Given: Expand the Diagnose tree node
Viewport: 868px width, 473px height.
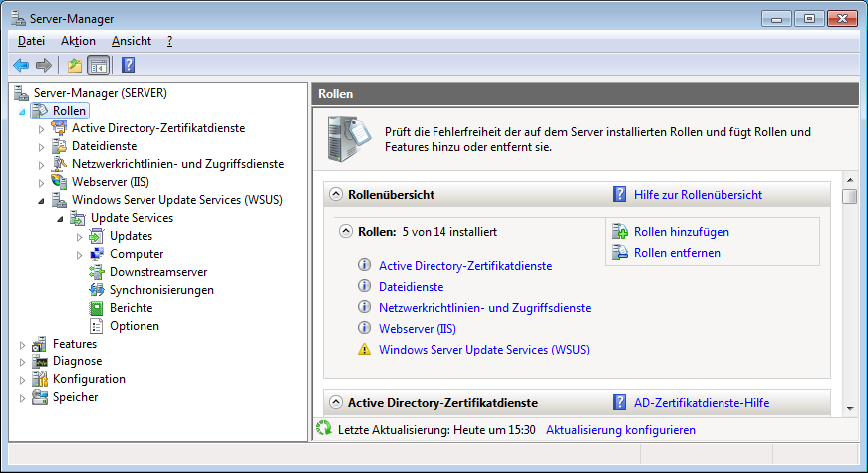Looking at the screenshot, I should click(22, 362).
